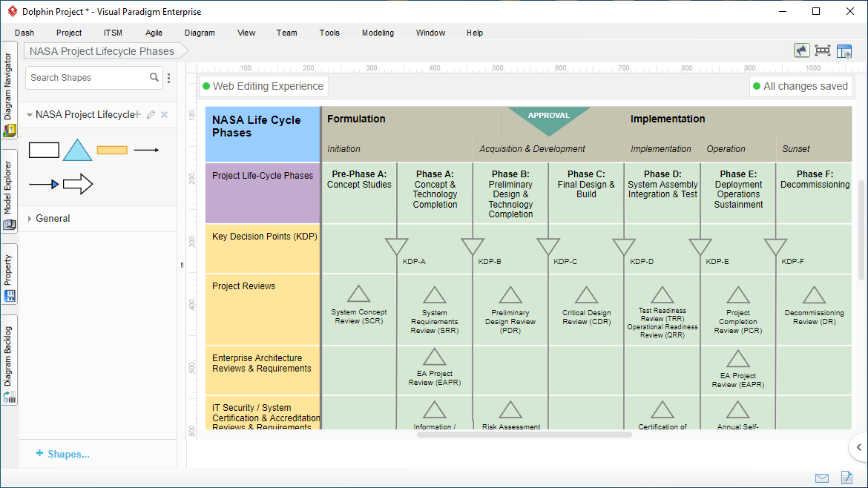Image resolution: width=868 pixels, height=488 pixels.
Task: Click the vertical scrollbar of the diagram
Action: (861, 230)
